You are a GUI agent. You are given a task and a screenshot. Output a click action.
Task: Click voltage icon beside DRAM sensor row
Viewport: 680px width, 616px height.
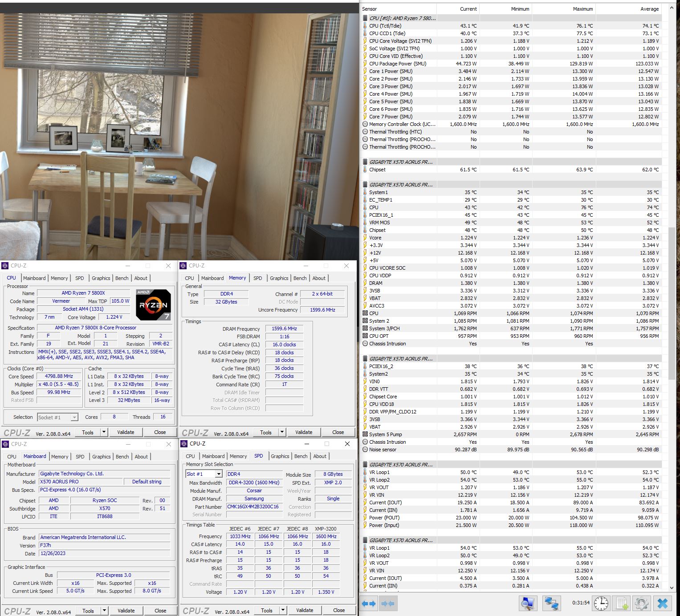pos(365,283)
